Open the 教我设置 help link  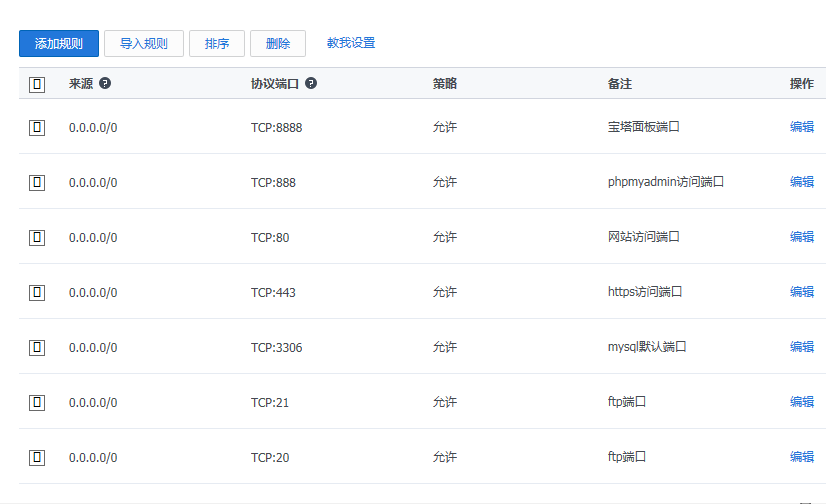pos(351,43)
